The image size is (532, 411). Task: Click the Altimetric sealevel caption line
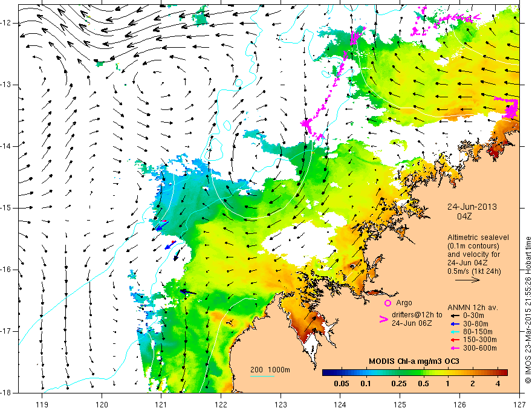coord(478,238)
